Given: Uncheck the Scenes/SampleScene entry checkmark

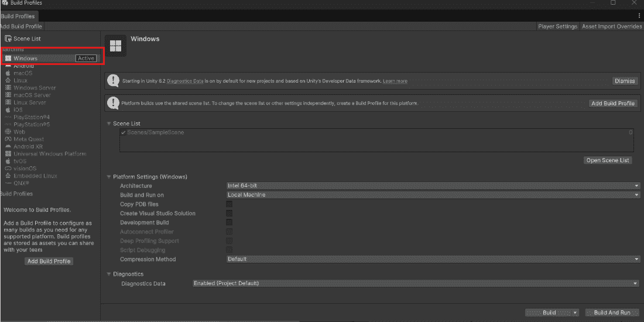Looking at the screenshot, I should (x=123, y=133).
